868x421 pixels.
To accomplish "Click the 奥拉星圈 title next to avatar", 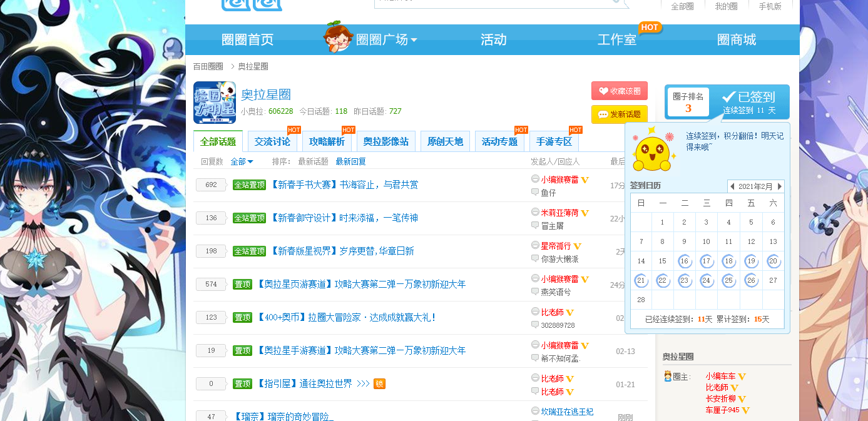I will click(266, 95).
